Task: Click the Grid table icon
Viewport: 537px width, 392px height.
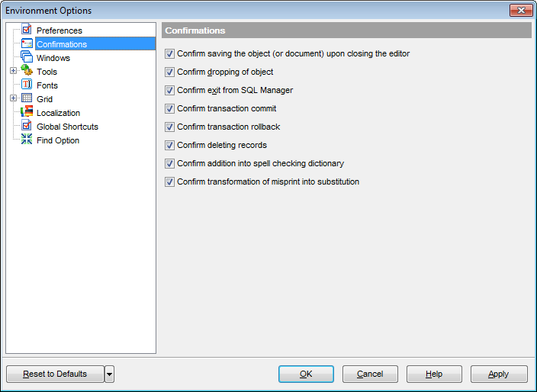Action: tap(27, 98)
